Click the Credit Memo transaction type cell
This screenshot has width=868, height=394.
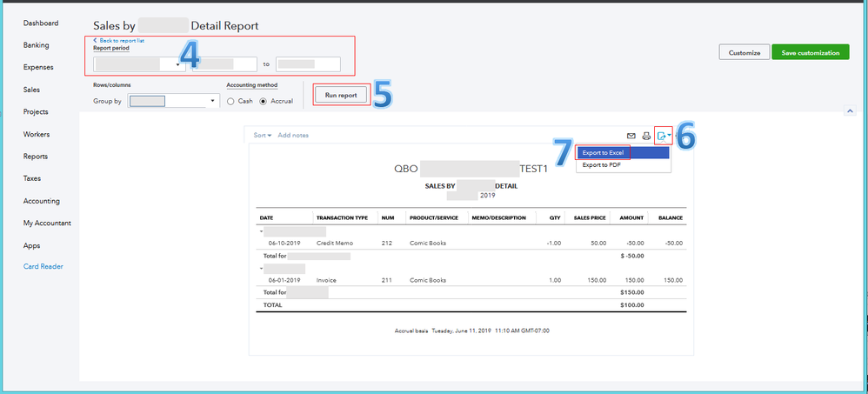(334, 244)
